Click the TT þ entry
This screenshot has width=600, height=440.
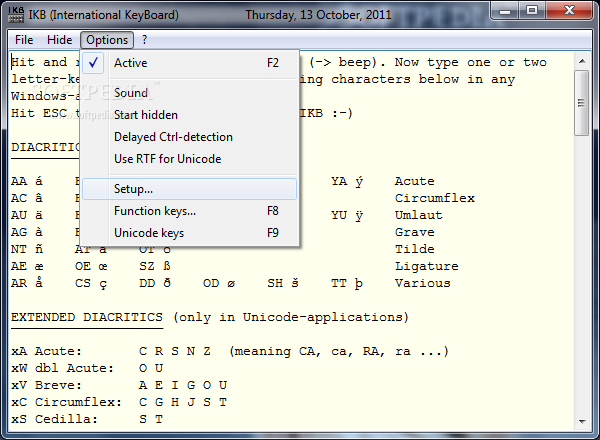tap(347, 284)
